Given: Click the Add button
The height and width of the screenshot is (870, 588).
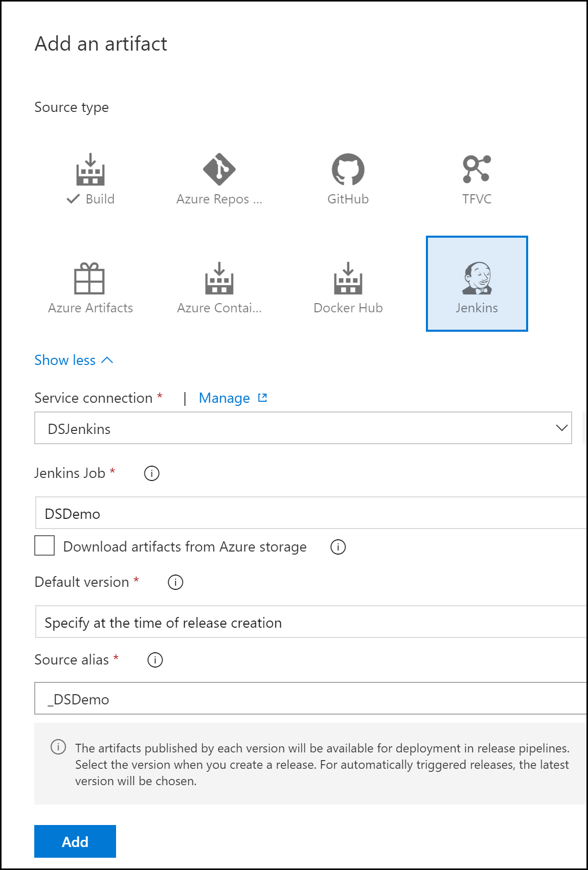Looking at the screenshot, I should pyautogui.click(x=75, y=841).
